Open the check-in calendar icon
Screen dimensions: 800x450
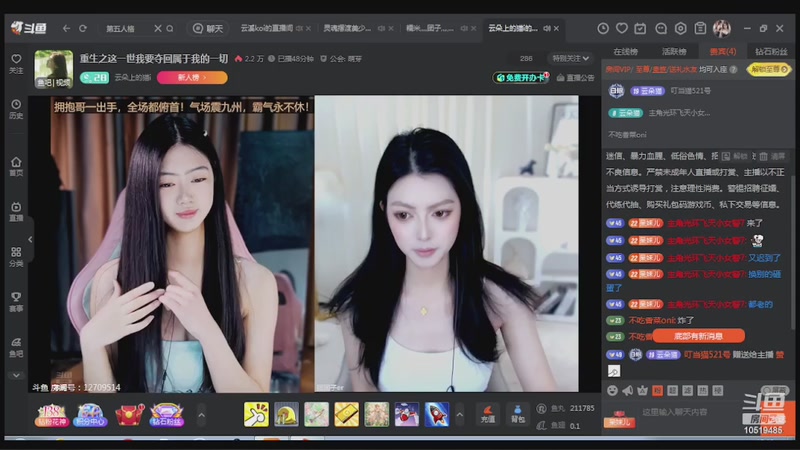click(640, 29)
